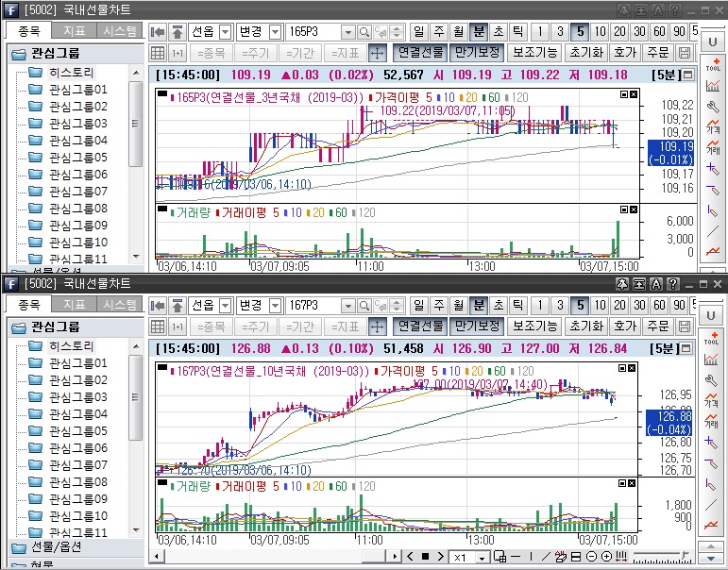728x570 pixels.
Task: Toggle 연결선물 button in top window
Action: 419,52
